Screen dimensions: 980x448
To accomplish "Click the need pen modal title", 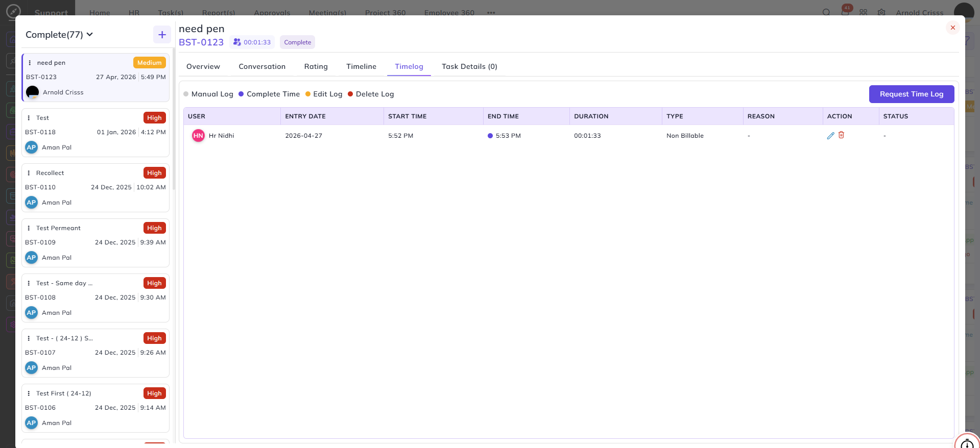I will click(x=202, y=29).
